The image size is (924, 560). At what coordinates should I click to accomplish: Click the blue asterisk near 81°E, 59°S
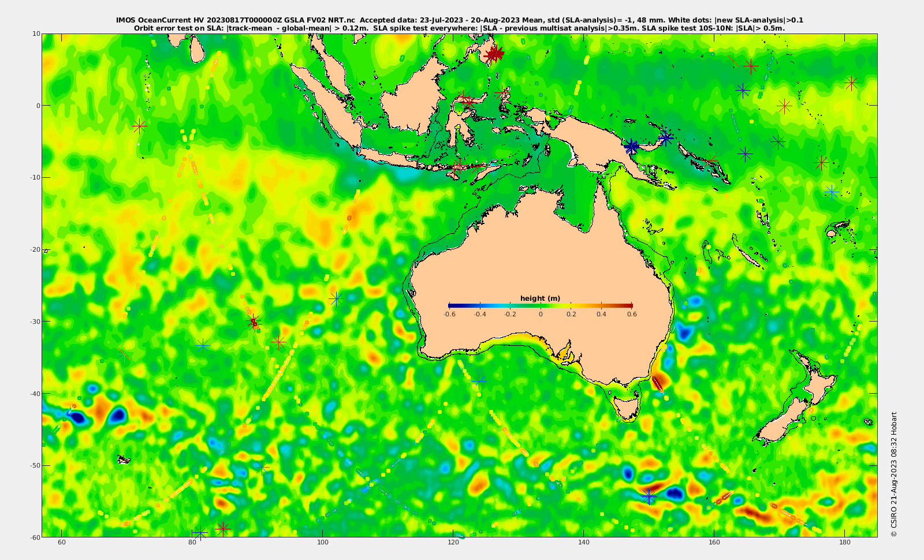pos(200,532)
